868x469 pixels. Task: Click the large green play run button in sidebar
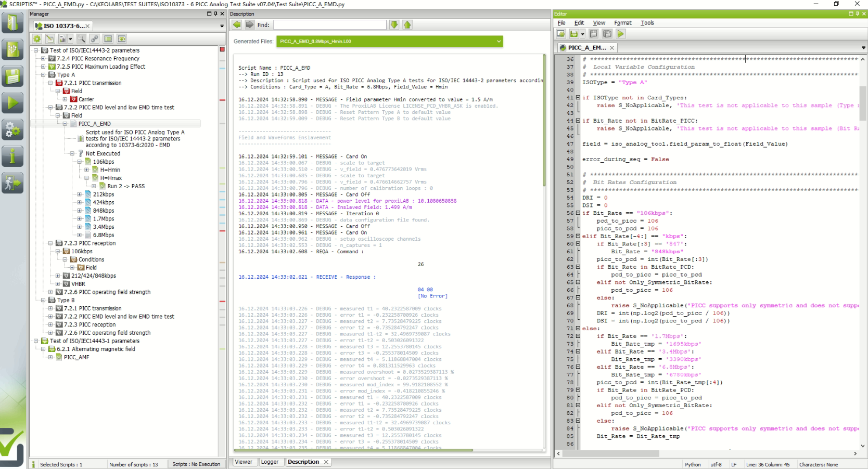click(x=12, y=103)
